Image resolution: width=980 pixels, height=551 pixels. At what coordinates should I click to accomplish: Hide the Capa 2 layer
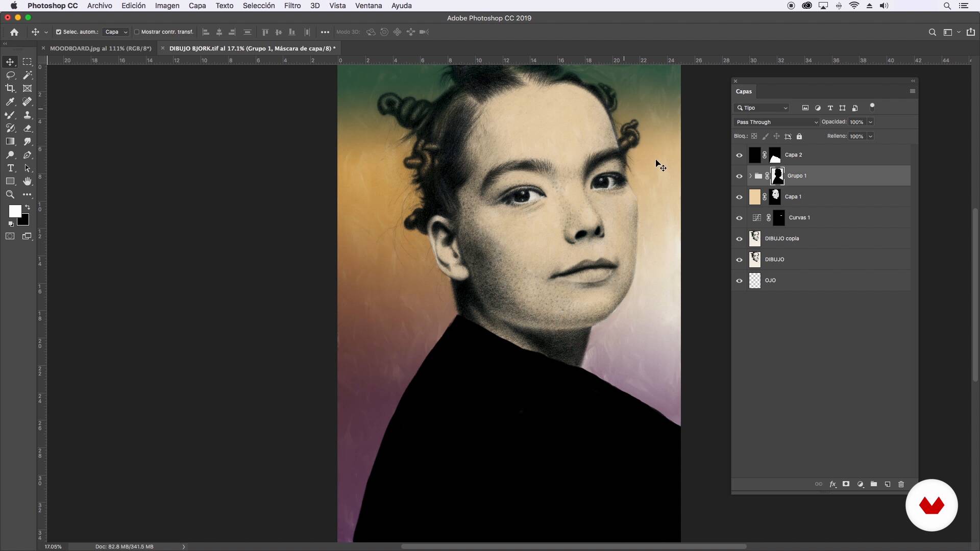[739, 155]
